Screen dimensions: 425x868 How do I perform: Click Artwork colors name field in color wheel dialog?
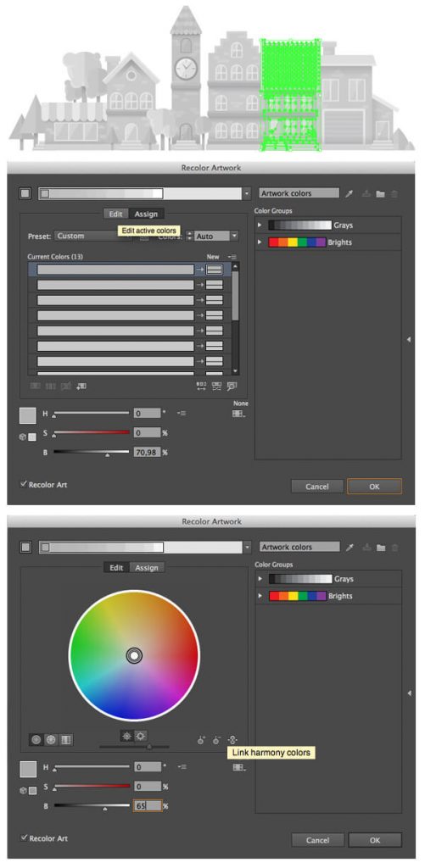tap(299, 547)
